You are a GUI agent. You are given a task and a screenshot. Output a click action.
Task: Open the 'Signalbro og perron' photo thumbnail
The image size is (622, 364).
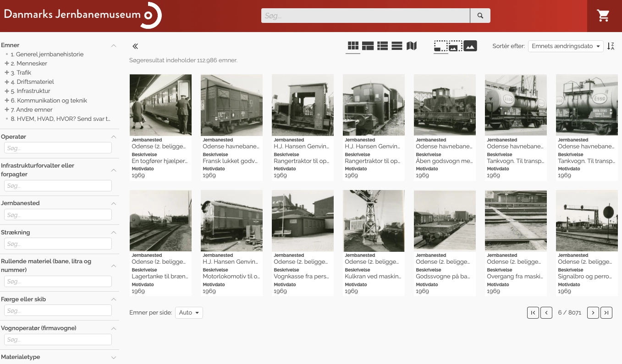[x=587, y=221]
